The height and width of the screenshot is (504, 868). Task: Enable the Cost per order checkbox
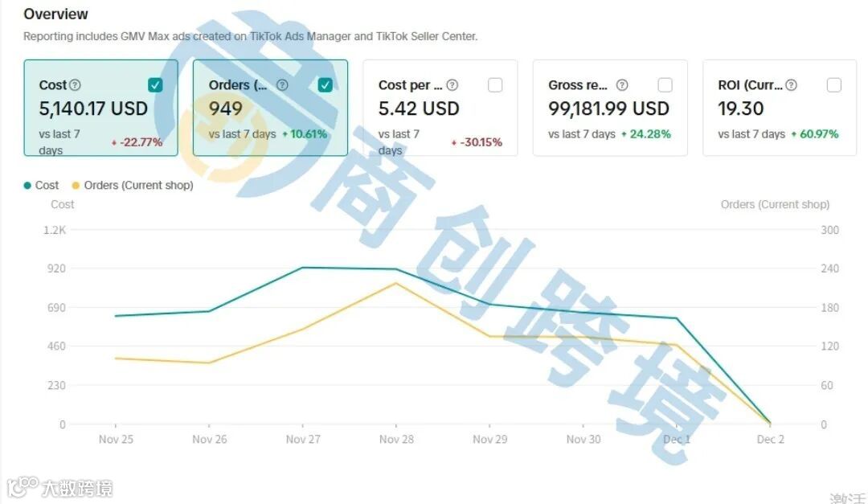click(x=495, y=85)
